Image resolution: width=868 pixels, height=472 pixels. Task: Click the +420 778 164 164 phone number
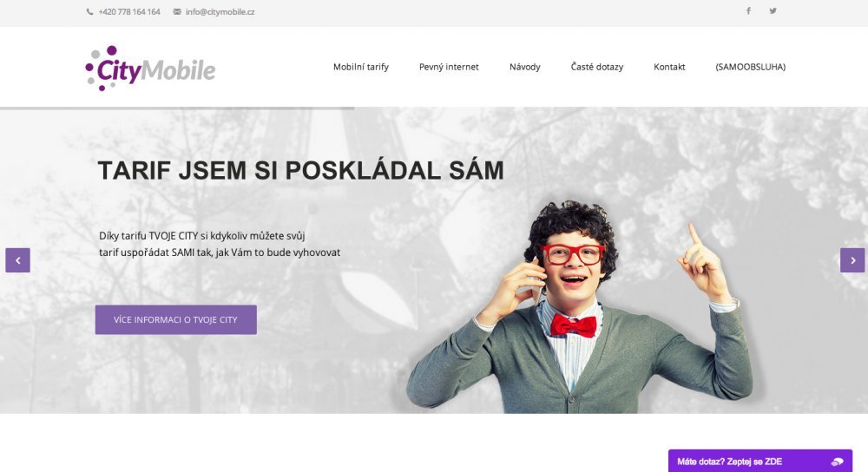[x=129, y=11]
